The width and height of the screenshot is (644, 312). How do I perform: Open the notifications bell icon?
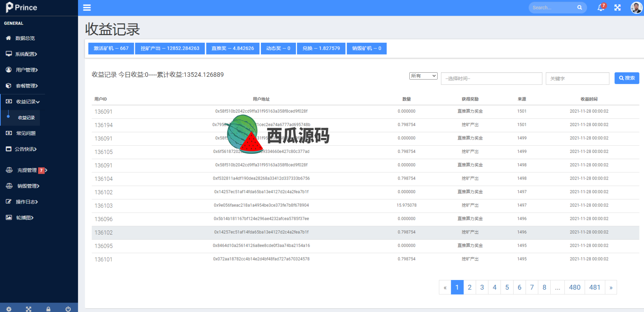point(601,8)
